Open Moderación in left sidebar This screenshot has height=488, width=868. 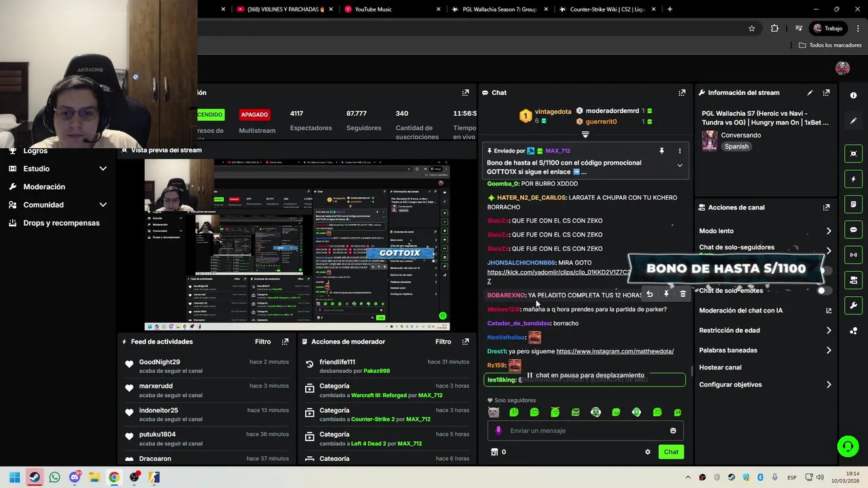tap(44, 187)
